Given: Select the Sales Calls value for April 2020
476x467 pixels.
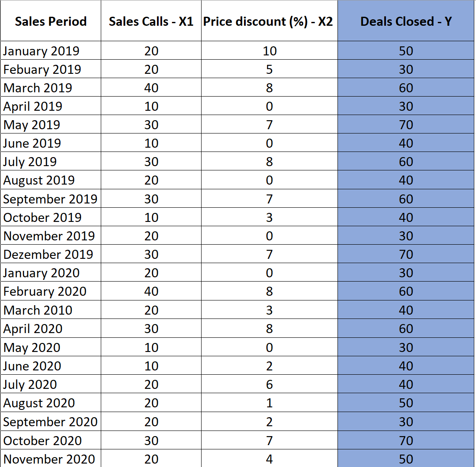Looking at the screenshot, I should (x=151, y=328).
